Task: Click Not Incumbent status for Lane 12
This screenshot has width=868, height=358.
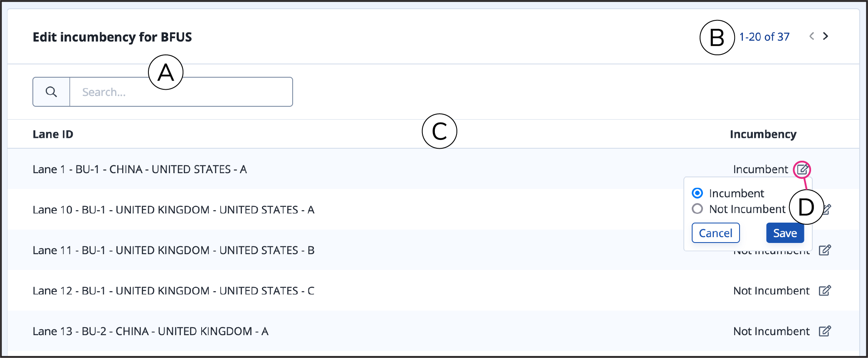Action: tap(771, 291)
